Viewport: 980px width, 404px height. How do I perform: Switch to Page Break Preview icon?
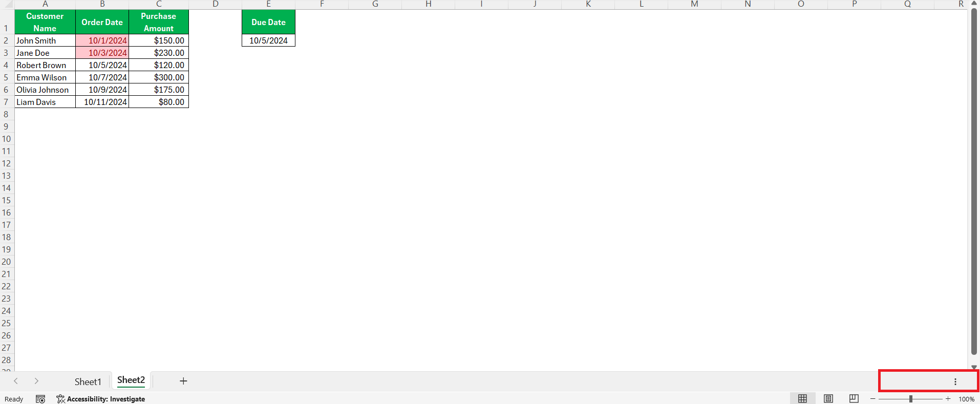coord(854,398)
